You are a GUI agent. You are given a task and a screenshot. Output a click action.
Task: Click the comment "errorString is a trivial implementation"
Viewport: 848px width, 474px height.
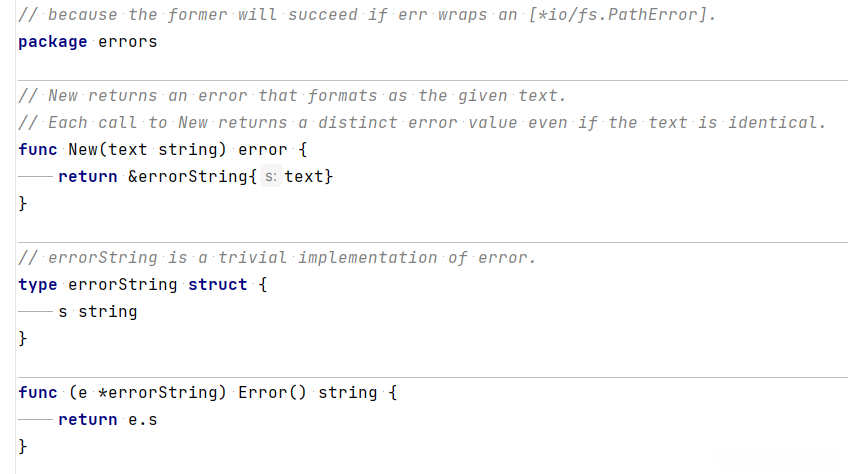click(x=277, y=258)
